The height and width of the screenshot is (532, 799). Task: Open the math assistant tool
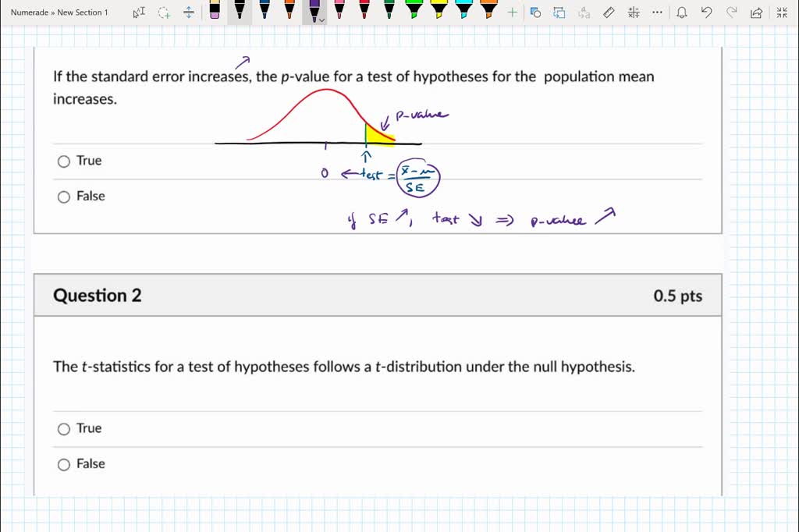coord(633,12)
